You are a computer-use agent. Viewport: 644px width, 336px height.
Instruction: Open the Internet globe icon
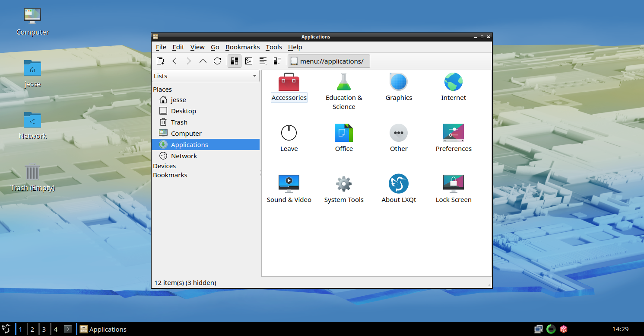coord(454,82)
